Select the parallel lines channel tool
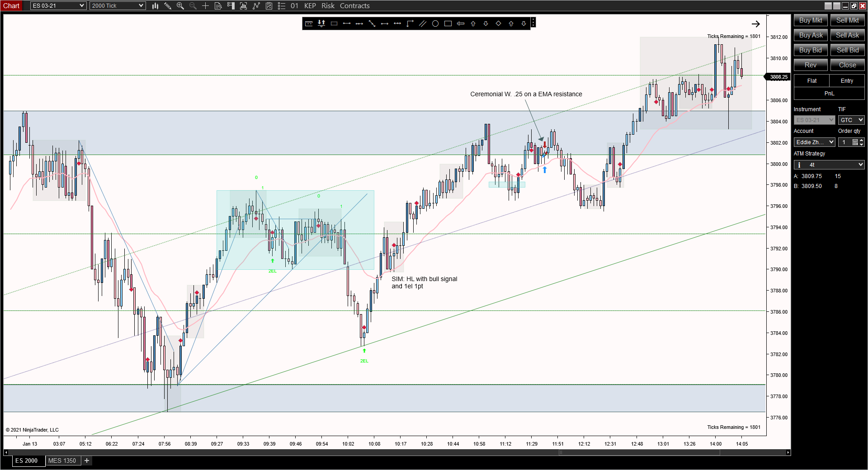868x470 pixels. (x=423, y=23)
